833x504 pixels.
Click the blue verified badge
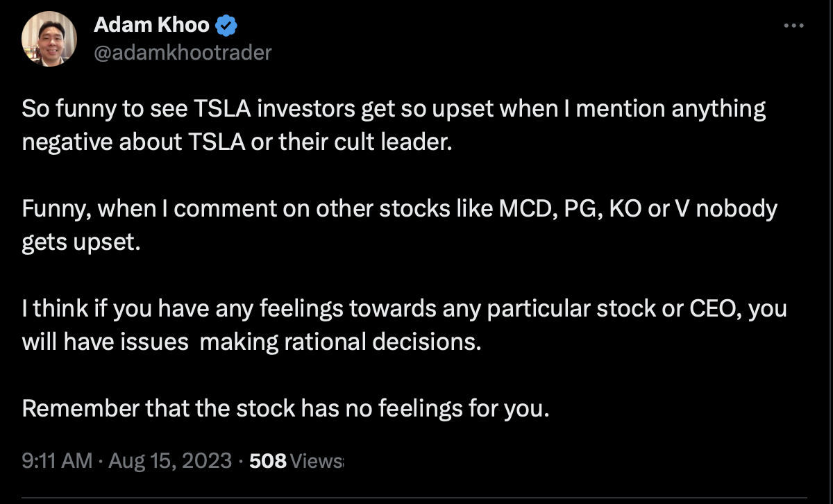click(x=228, y=26)
